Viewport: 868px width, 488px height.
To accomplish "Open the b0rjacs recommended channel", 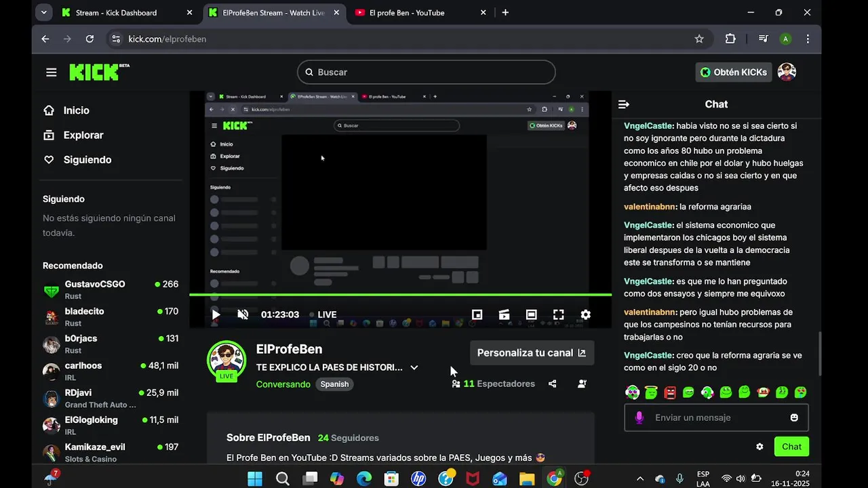I will click(111, 344).
